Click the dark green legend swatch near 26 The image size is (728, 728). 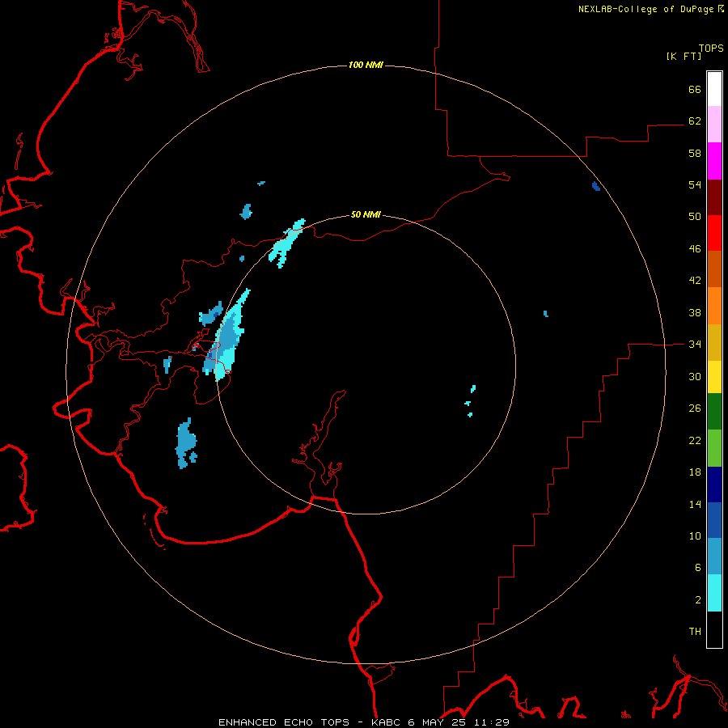714,411
